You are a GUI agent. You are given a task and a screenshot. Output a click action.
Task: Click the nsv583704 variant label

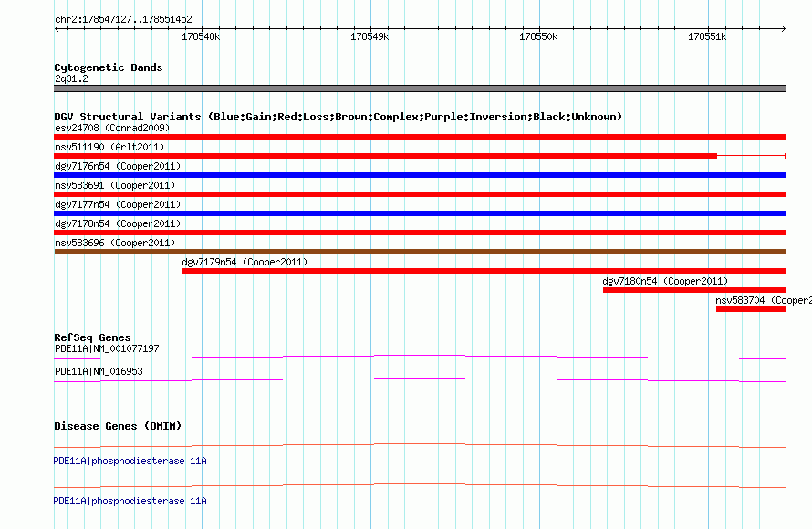click(764, 300)
